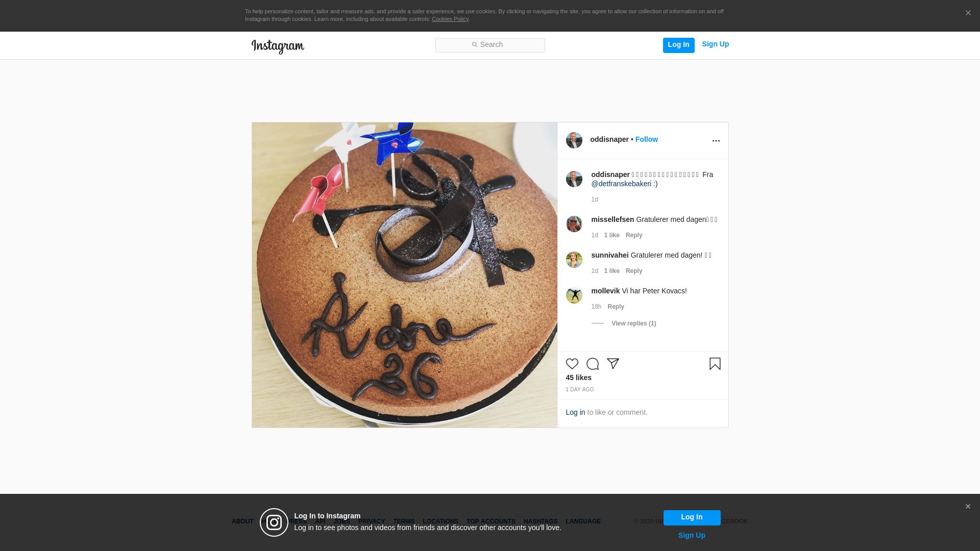Open the three-dot post options menu
This screenshot has height=551, width=980.
716,141
